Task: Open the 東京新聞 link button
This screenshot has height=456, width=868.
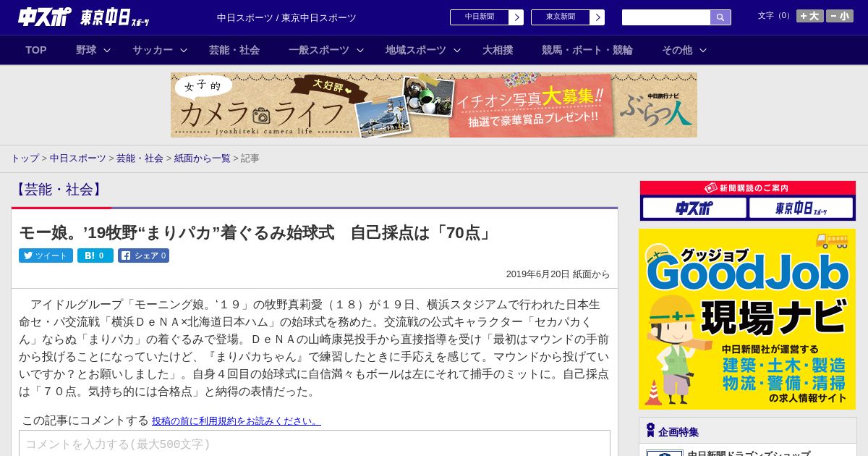Action: click(561, 17)
